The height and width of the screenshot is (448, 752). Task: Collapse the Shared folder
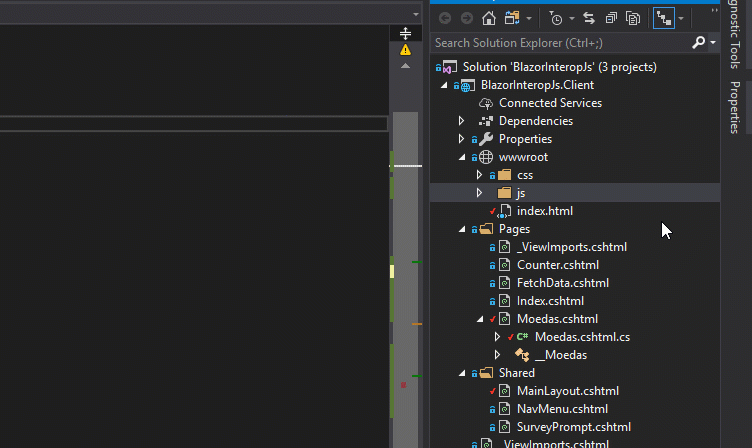click(462, 373)
